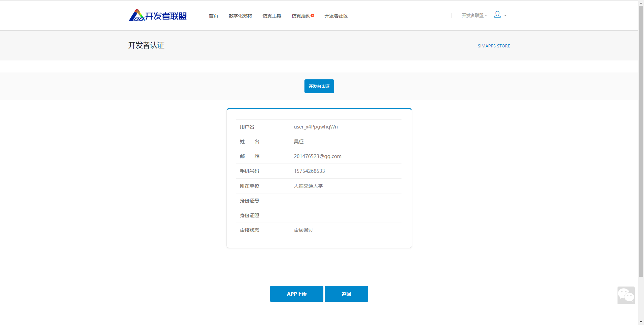The image size is (644, 325).
Task: Open 仿真活动 menu item
Action: (301, 16)
